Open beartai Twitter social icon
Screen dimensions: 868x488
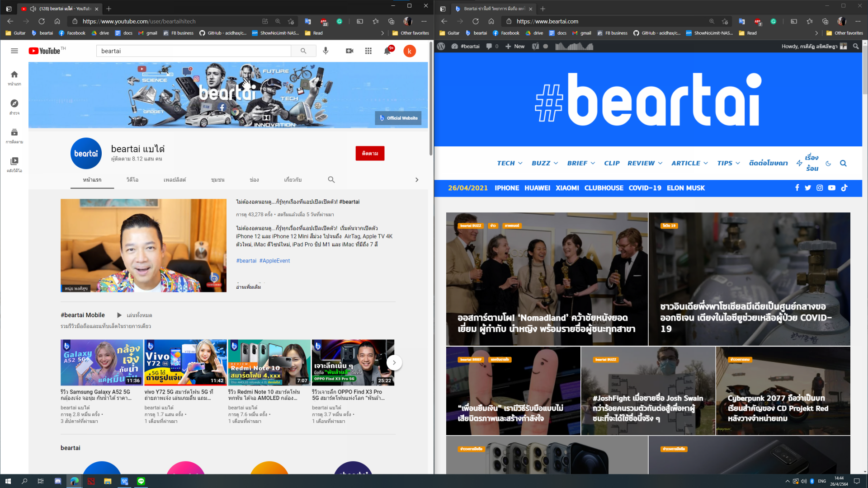pos(808,188)
